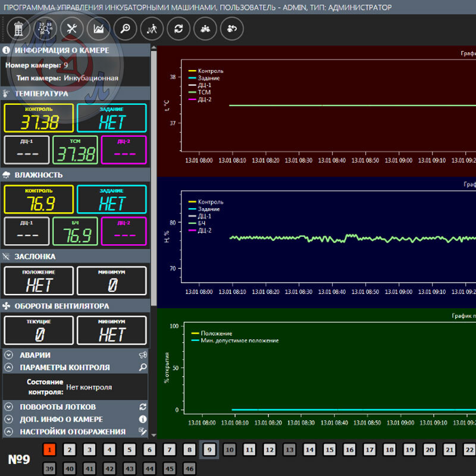
Task: Click scrollbar down arrow of left panel
Action: point(154,435)
